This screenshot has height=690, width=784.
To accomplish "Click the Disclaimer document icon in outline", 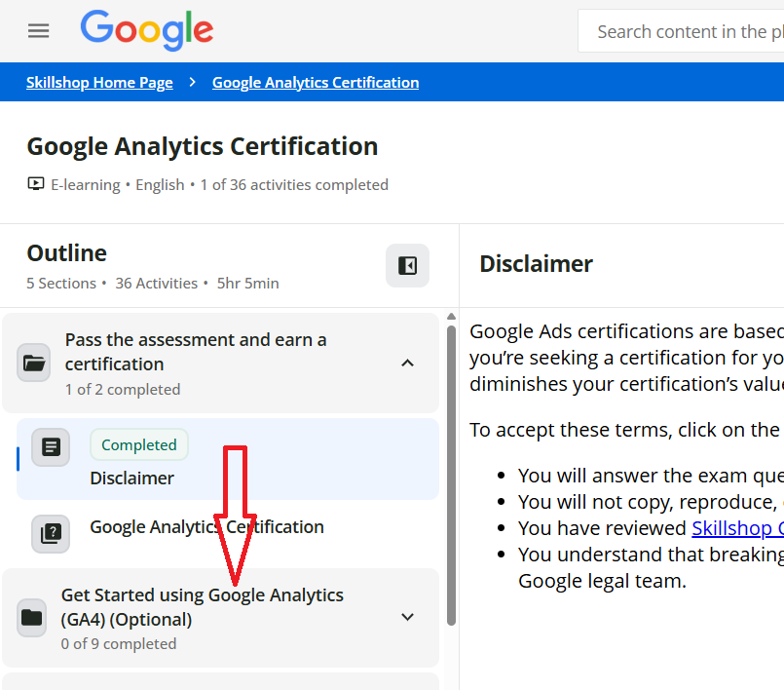I will (x=51, y=447).
